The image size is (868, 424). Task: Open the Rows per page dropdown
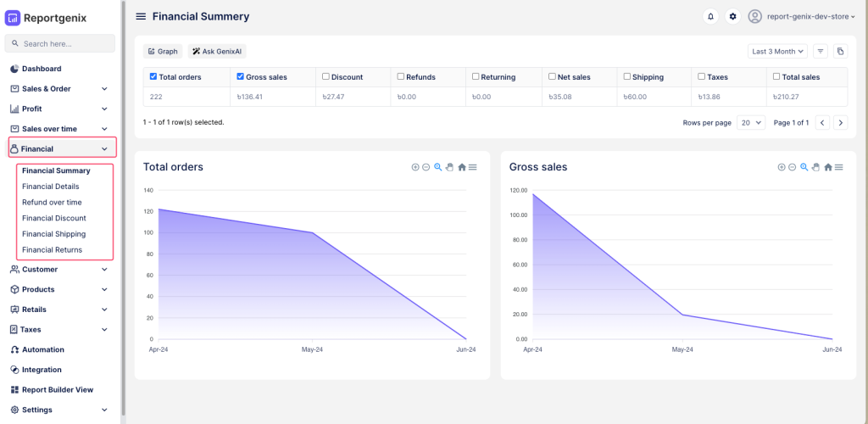(750, 123)
